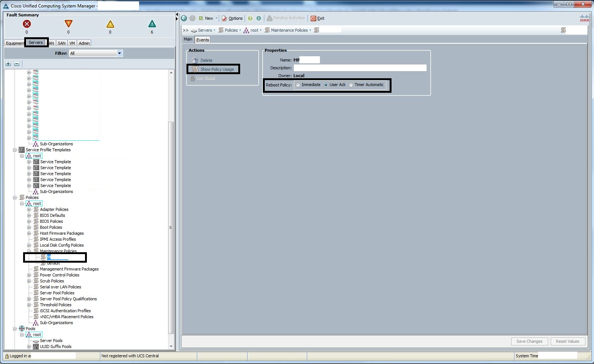
Task: Select the User Ack reboot policy
Action: tap(326, 85)
